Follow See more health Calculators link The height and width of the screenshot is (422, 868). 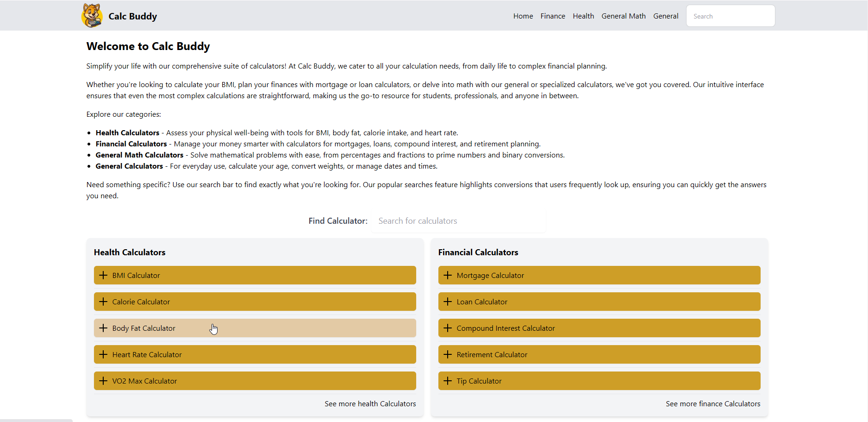click(370, 403)
